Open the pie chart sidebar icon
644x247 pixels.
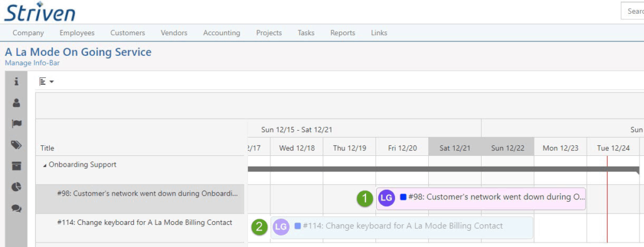click(x=16, y=187)
